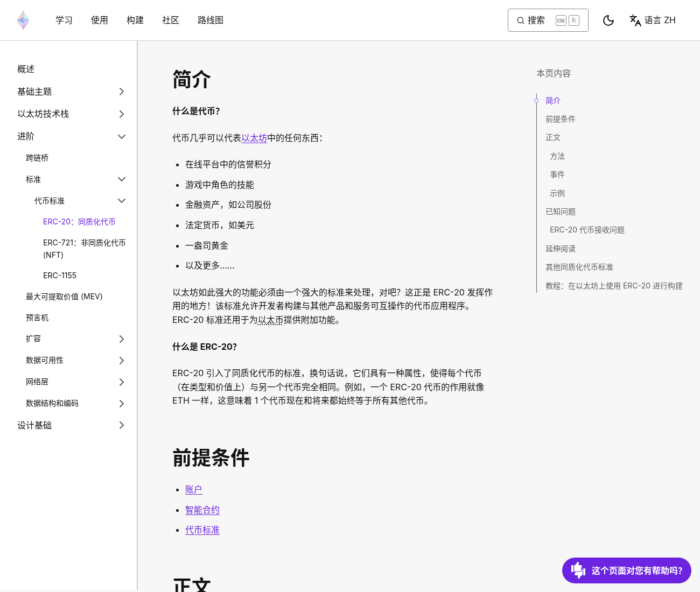700x592 pixels.
Task: Expand the 基础主题 section
Action: pos(122,91)
